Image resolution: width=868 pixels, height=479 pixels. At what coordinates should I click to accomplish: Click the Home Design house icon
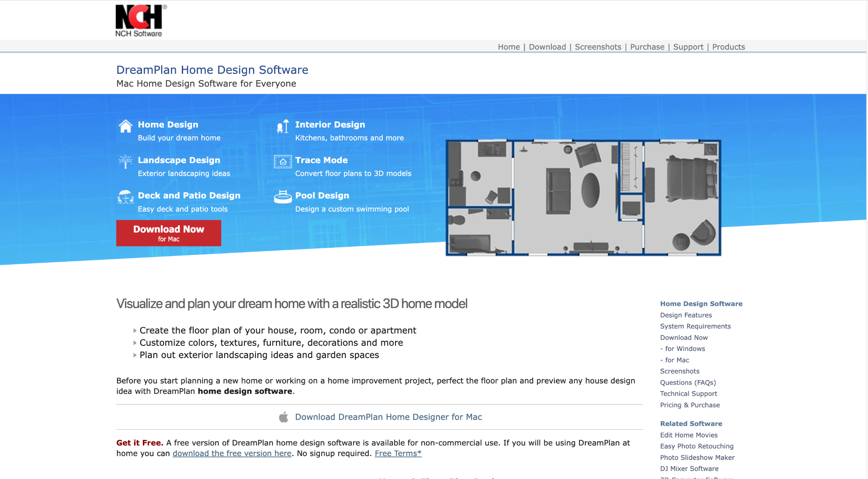tap(125, 126)
